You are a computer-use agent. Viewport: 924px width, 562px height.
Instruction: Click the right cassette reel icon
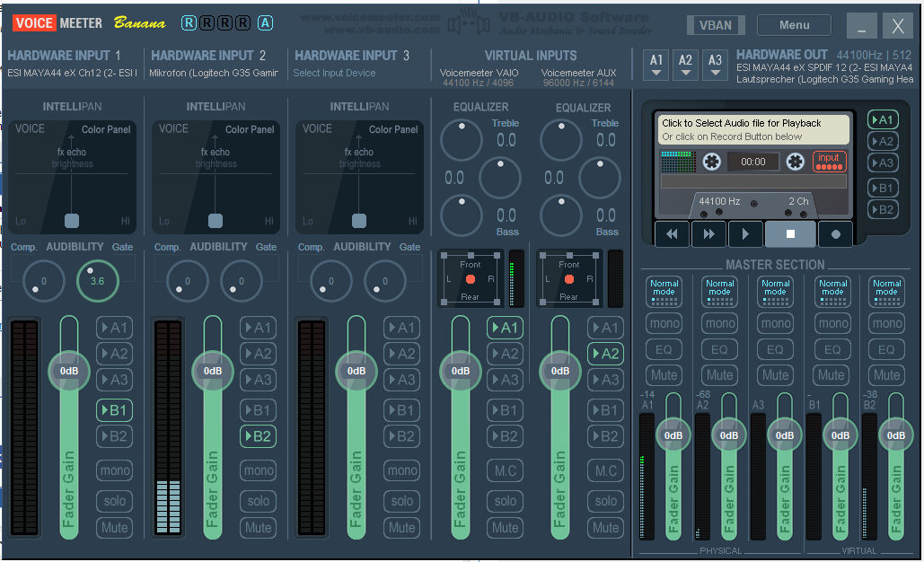click(x=795, y=162)
